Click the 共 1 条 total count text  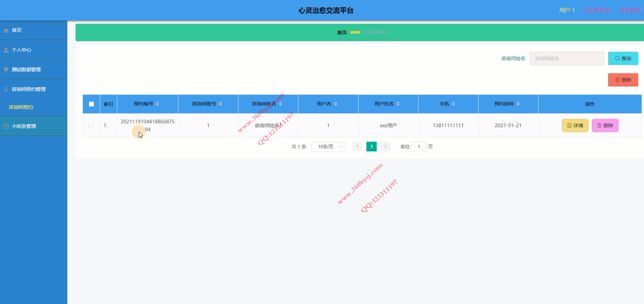pyautogui.click(x=299, y=147)
